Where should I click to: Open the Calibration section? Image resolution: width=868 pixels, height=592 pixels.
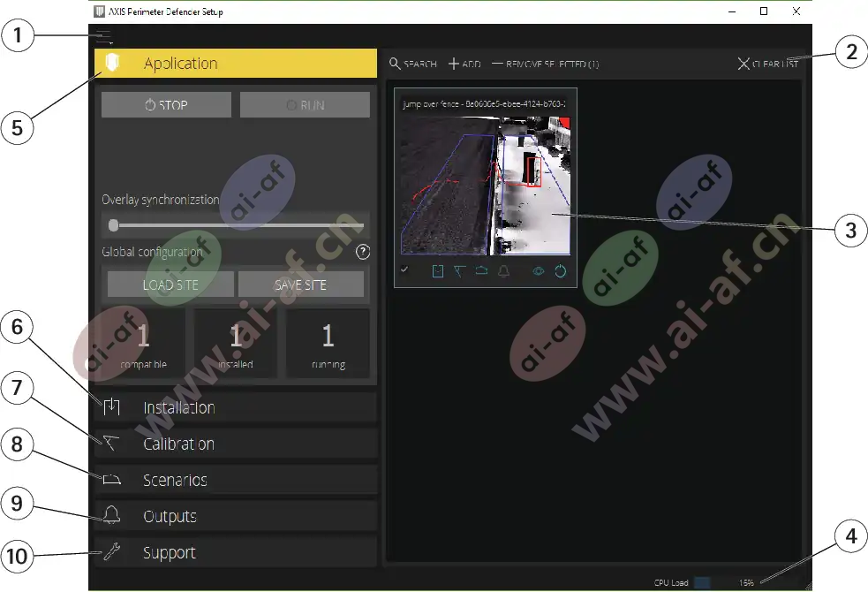click(236, 444)
